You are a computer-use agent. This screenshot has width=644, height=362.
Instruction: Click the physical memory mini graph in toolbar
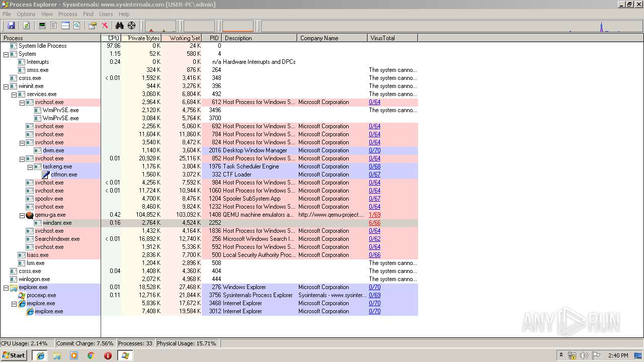pos(238,26)
